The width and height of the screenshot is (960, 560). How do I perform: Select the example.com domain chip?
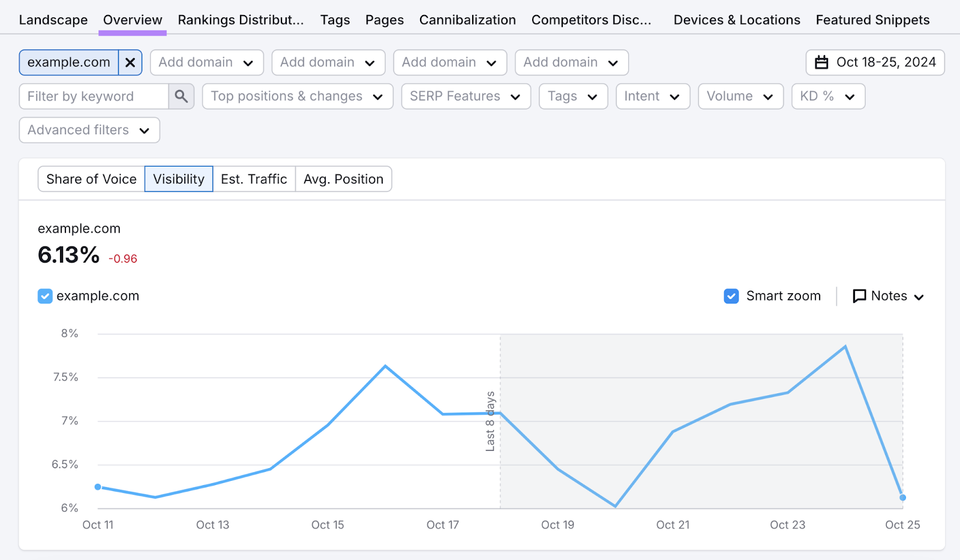[69, 62]
